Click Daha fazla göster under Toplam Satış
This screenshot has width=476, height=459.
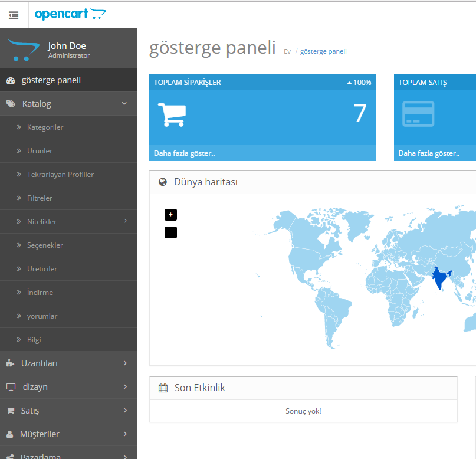[429, 153]
